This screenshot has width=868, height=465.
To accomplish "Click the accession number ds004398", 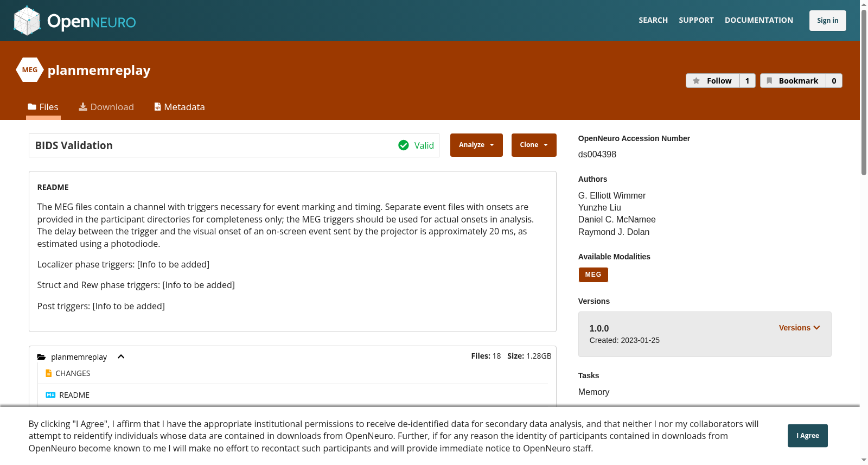I will click(x=597, y=154).
